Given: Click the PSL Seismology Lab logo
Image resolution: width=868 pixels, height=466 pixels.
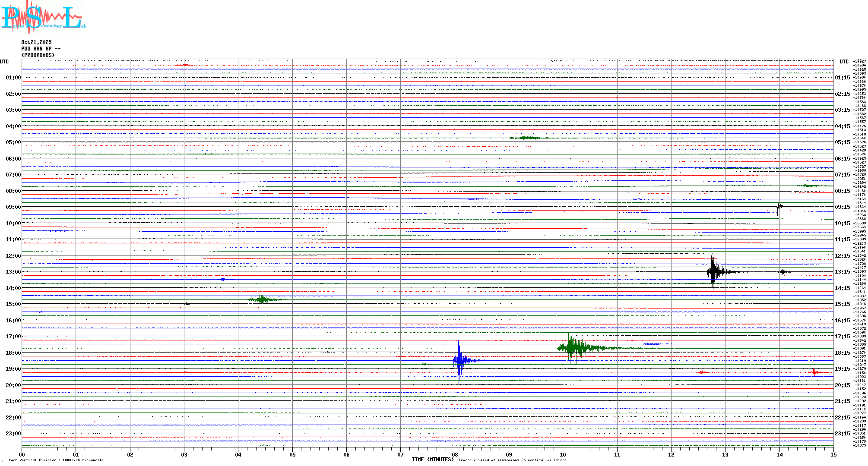Looking at the screenshot, I should (x=43, y=17).
